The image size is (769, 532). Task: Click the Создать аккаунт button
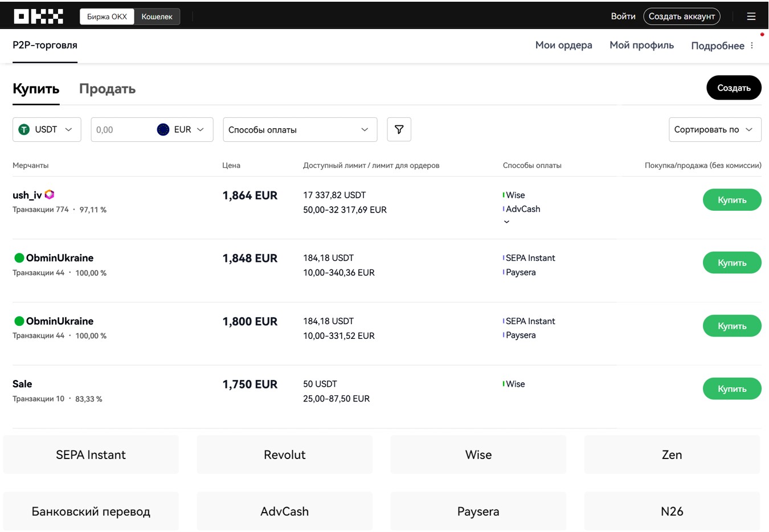(681, 17)
